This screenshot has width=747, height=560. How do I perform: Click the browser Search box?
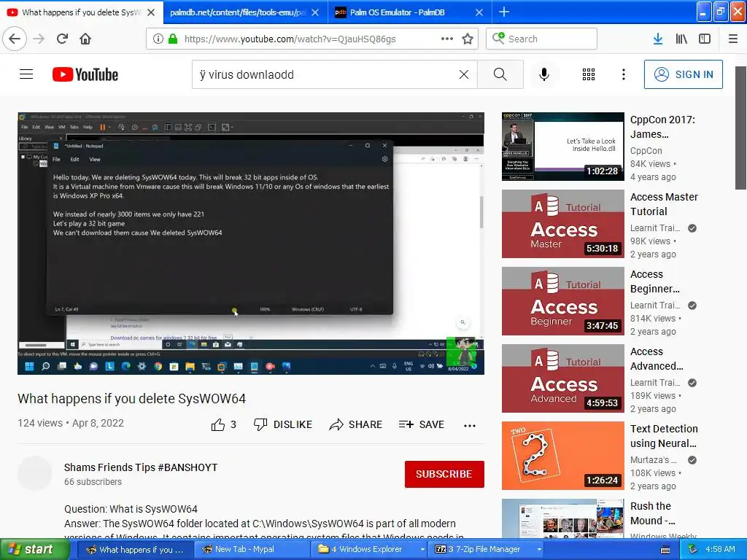coord(541,39)
